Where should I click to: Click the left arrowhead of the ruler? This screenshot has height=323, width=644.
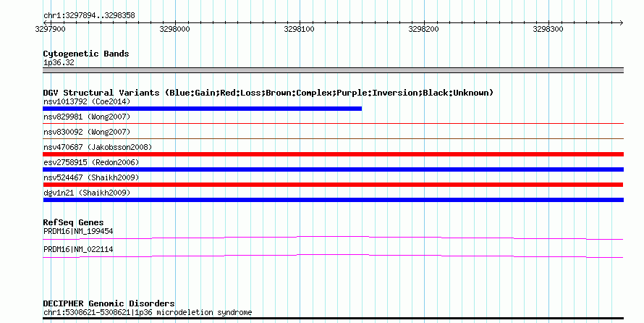45,22
